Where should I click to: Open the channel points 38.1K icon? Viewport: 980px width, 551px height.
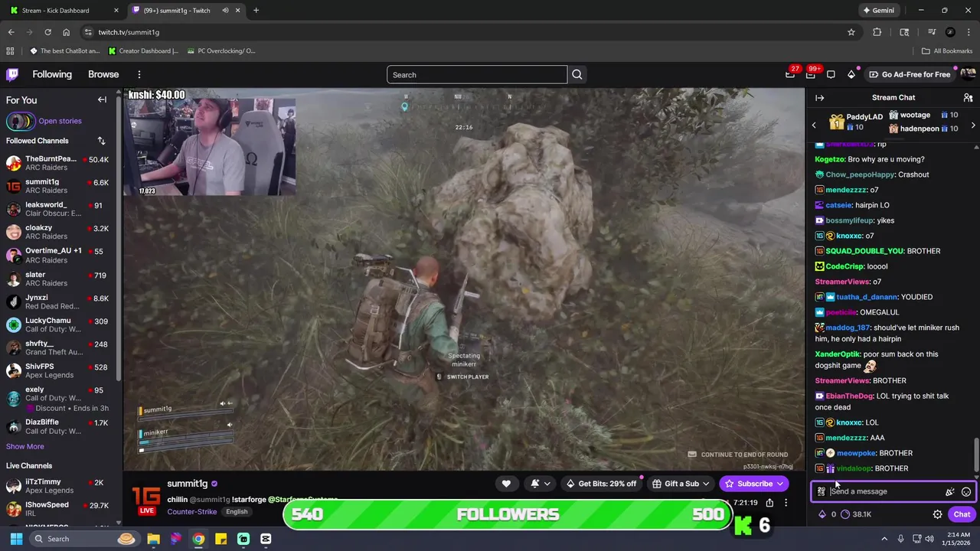click(x=855, y=514)
